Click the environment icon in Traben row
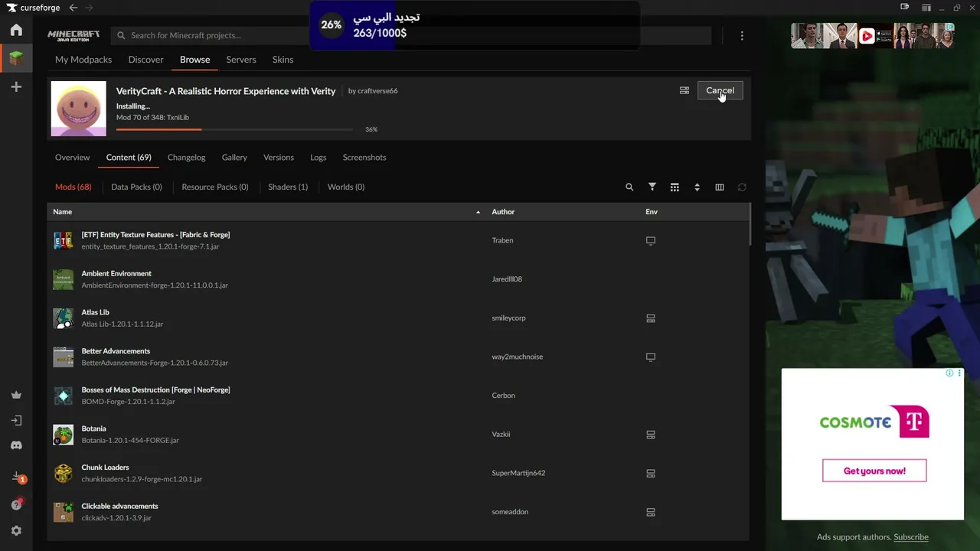This screenshot has width=980, height=551. [651, 240]
